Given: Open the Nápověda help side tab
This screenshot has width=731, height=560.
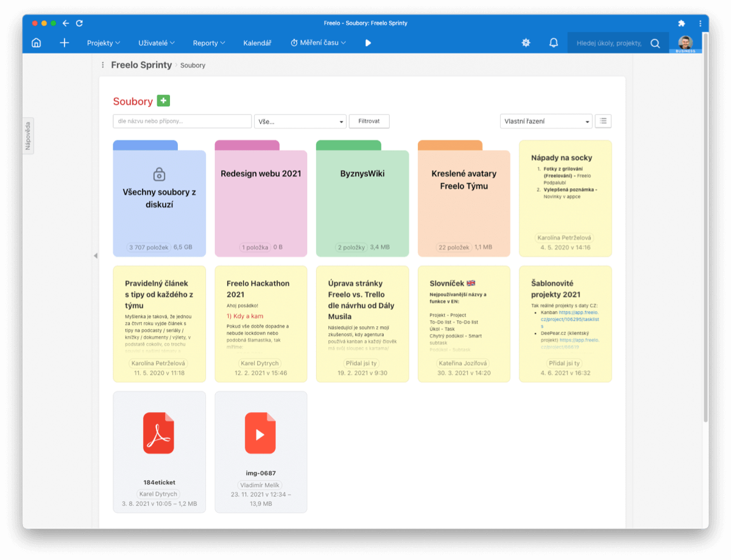Looking at the screenshot, I should click(28, 135).
